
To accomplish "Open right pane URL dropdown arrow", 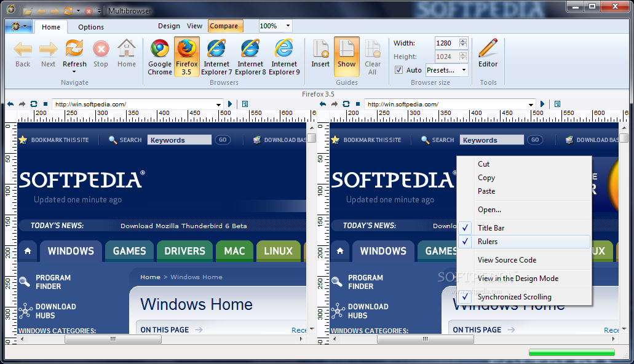I will pyautogui.click(x=531, y=105).
